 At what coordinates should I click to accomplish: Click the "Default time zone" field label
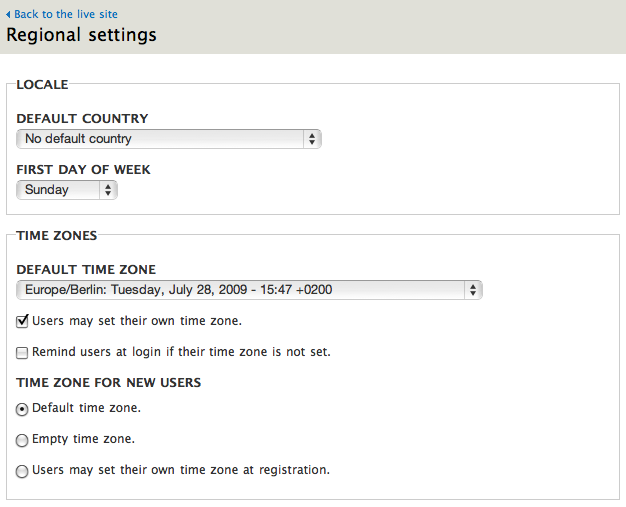coord(86,270)
